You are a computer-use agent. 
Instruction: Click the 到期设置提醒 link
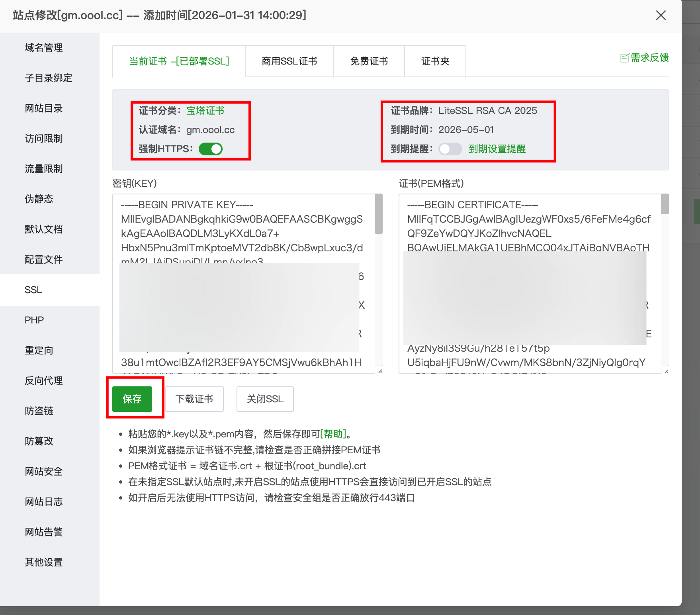pyautogui.click(x=497, y=149)
